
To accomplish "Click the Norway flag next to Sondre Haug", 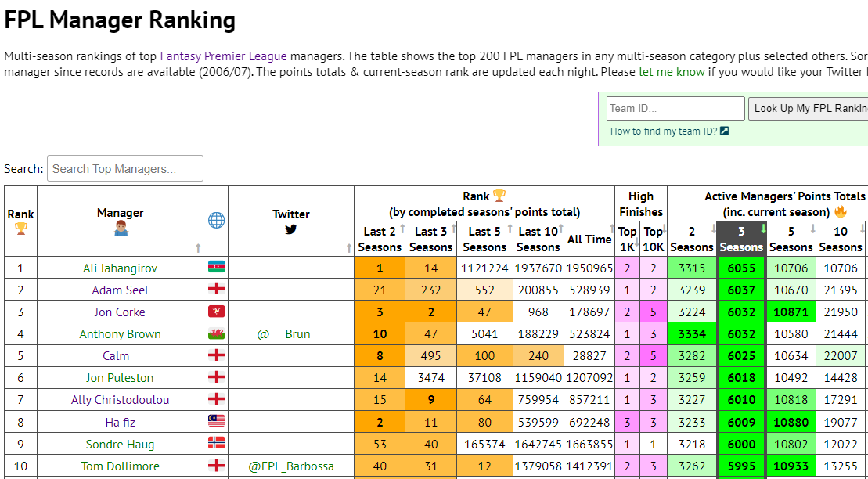I will click(216, 444).
